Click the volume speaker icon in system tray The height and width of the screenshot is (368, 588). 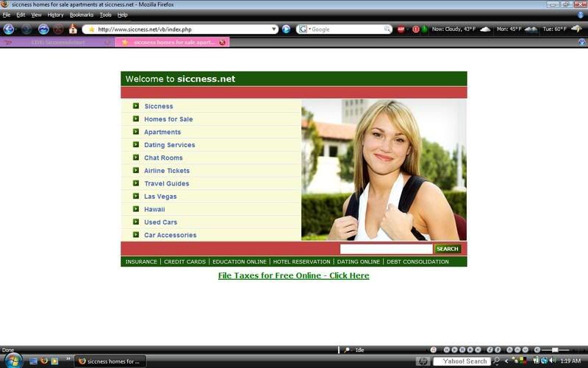(x=553, y=361)
